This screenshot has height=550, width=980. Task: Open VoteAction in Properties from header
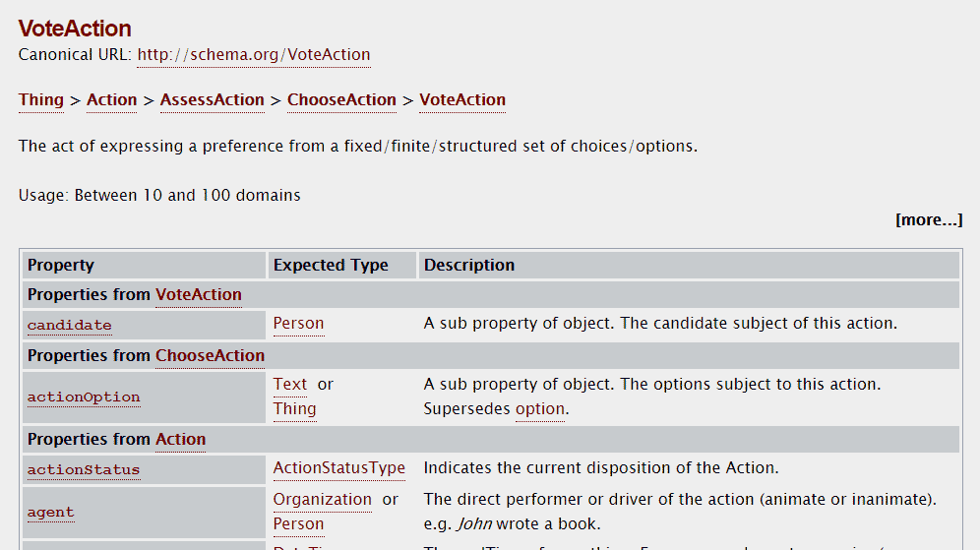pos(199,294)
